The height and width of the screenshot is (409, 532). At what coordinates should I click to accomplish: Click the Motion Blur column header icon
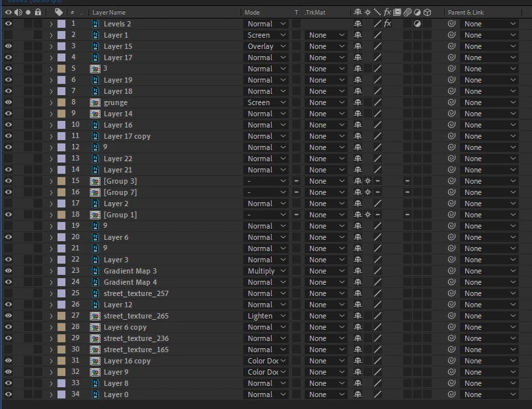[x=407, y=13]
